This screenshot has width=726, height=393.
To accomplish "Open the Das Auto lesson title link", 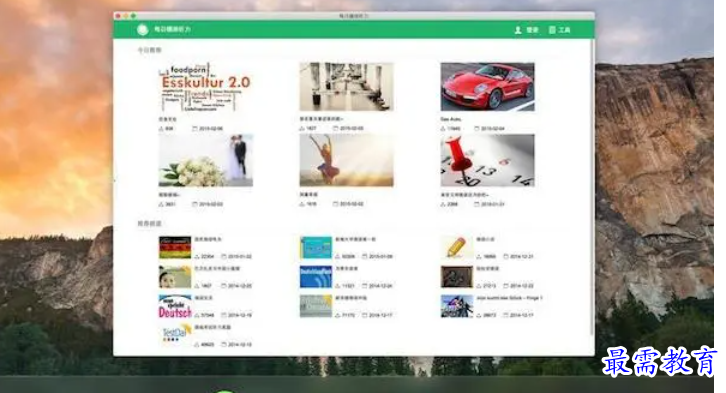I will click(451, 119).
